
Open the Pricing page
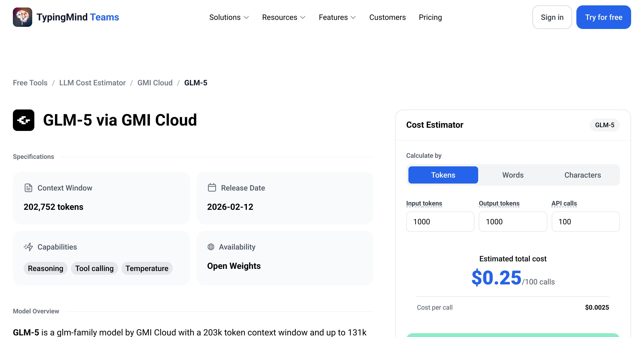pos(430,17)
